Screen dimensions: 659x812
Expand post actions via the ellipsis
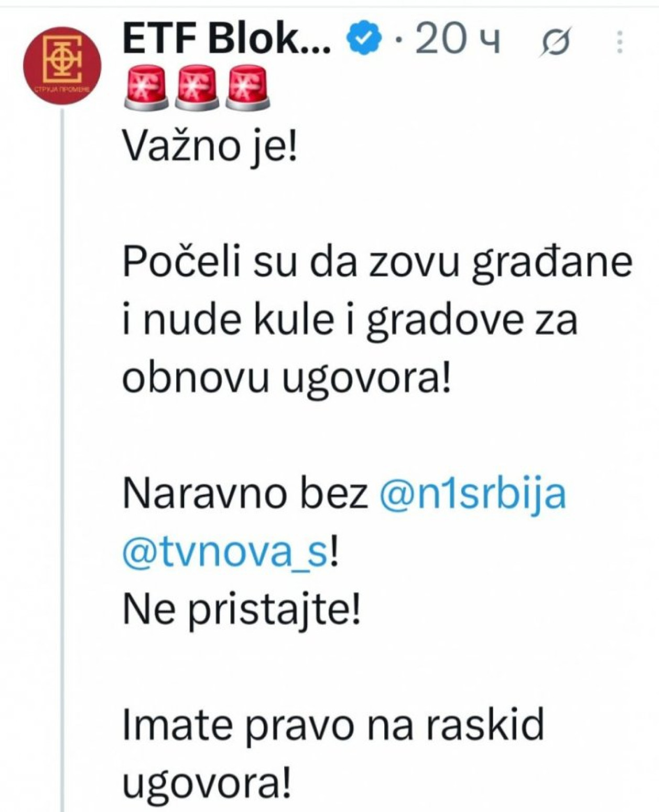[619, 39]
